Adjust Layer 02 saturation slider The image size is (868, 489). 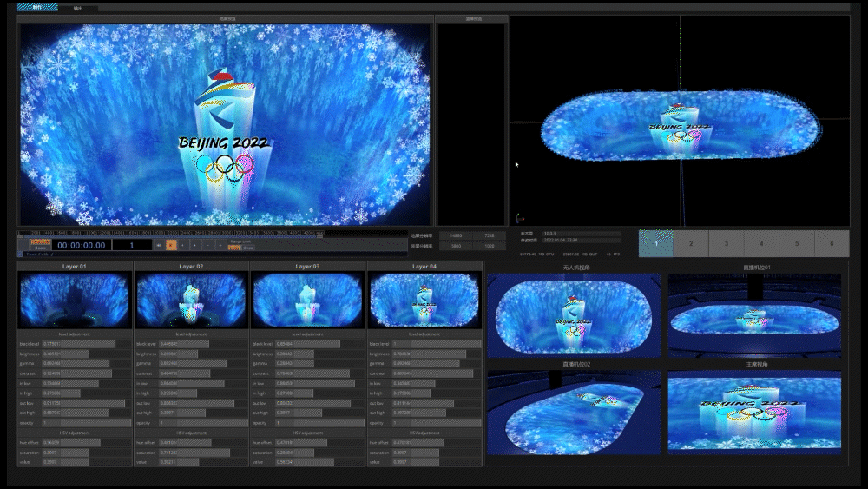point(203,453)
